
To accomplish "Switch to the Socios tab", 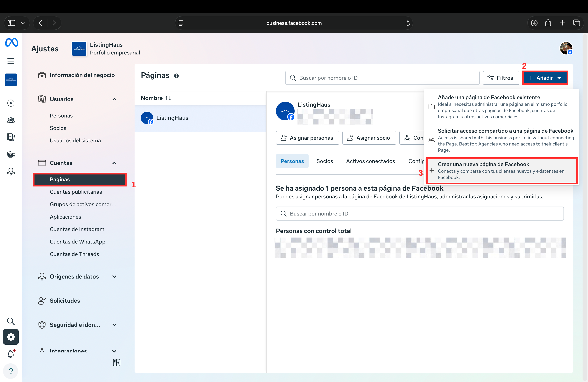I will pyautogui.click(x=324, y=161).
